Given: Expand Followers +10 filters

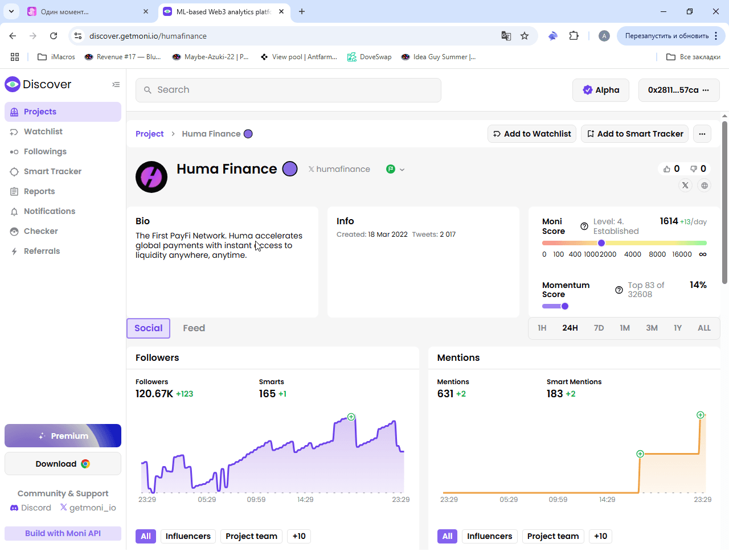Looking at the screenshot, I should pos(299,536).
